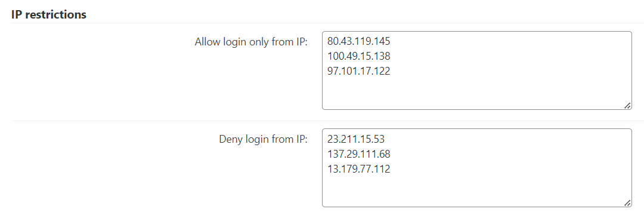644x215 pixels.
Task: Grab the resize handle of Deny login box
Action: [627, 203]
